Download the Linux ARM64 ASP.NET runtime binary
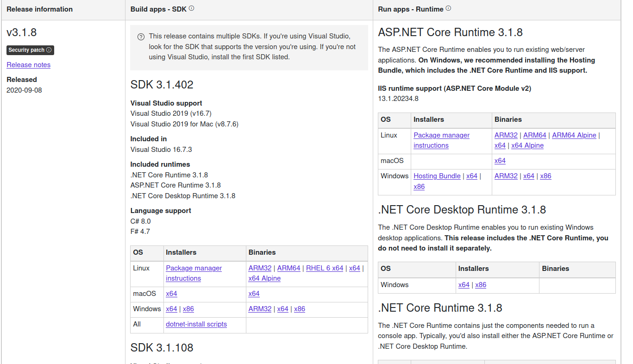The height and width of the screenshot is (364, 633). pyautogui.click(x=535, y=135)
